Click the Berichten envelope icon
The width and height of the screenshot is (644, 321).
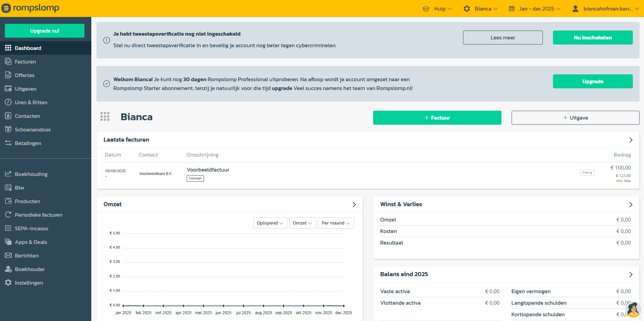coord(8,255)
